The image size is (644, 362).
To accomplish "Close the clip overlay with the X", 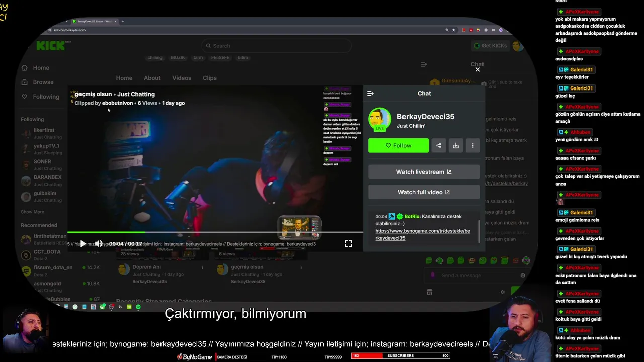I will tap(478, 70).
